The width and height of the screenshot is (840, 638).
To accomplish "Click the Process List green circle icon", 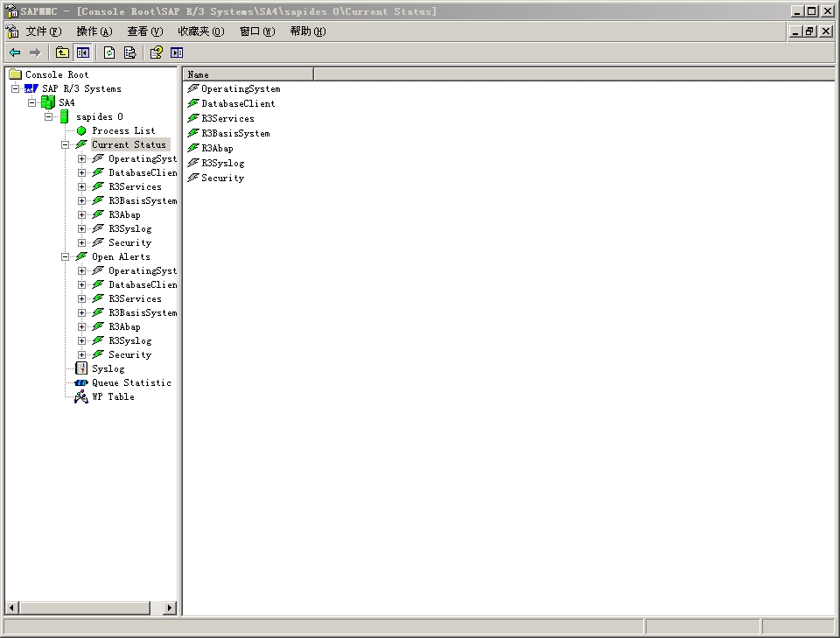I will coord(81,130).
